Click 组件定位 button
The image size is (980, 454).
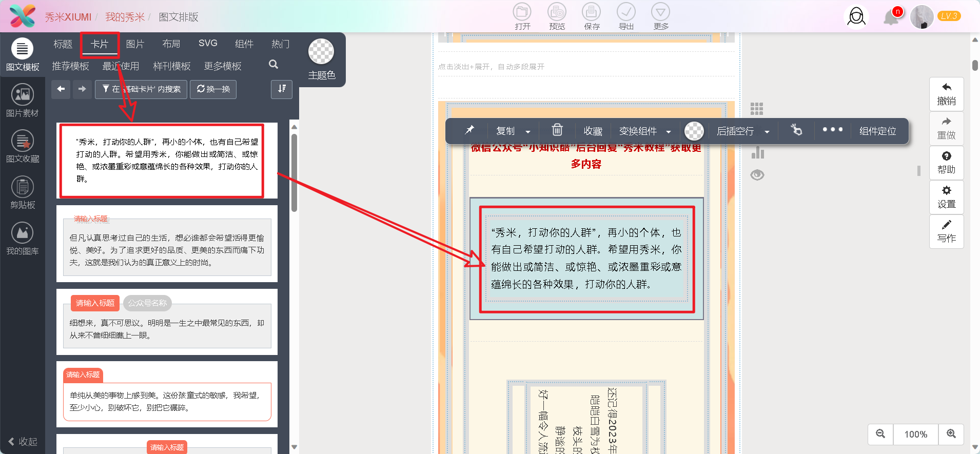(878, 131)
